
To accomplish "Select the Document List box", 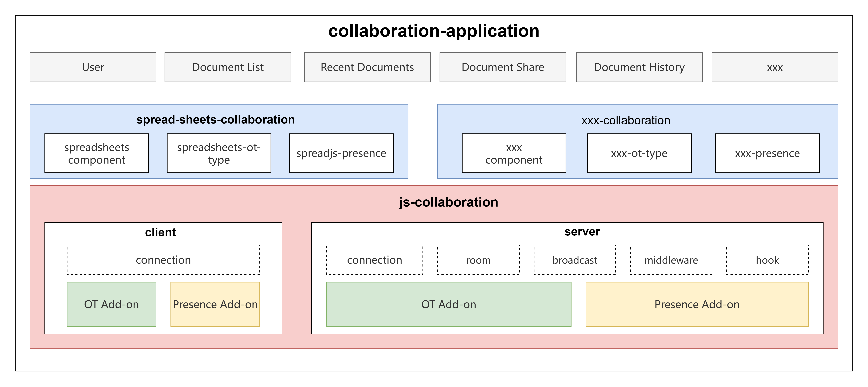I will click(228, 67).
